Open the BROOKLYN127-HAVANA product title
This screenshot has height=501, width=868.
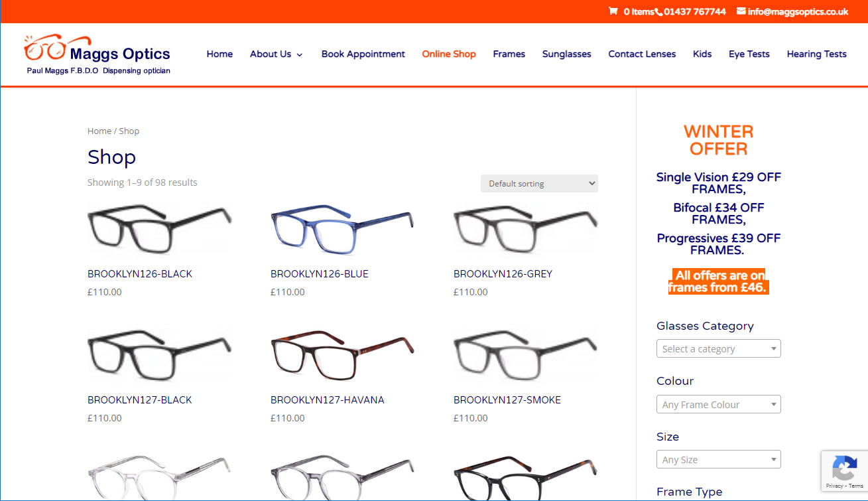click(328, 399)
